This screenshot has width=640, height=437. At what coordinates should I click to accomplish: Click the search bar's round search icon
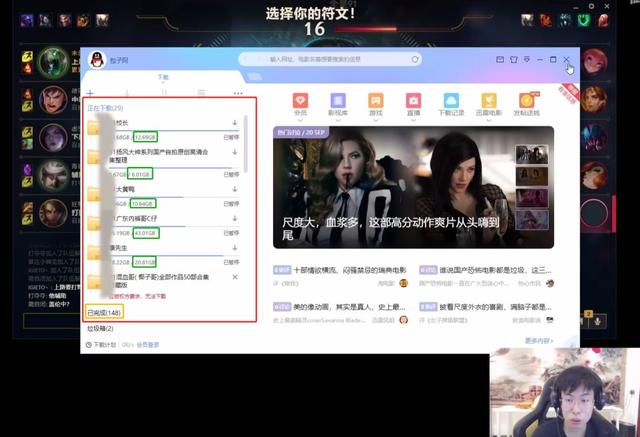tap(415, 59)
